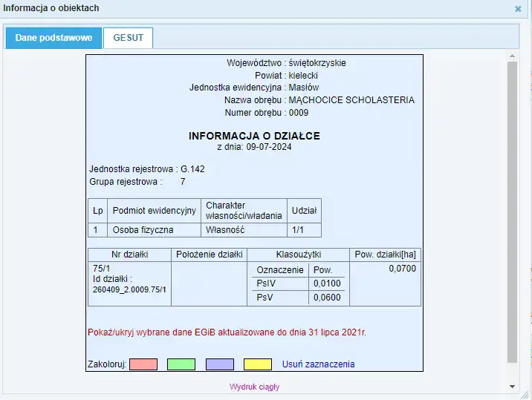532x400 pixels.
Task: Pick the pink highlight color swatch
Action: (143, 364)
